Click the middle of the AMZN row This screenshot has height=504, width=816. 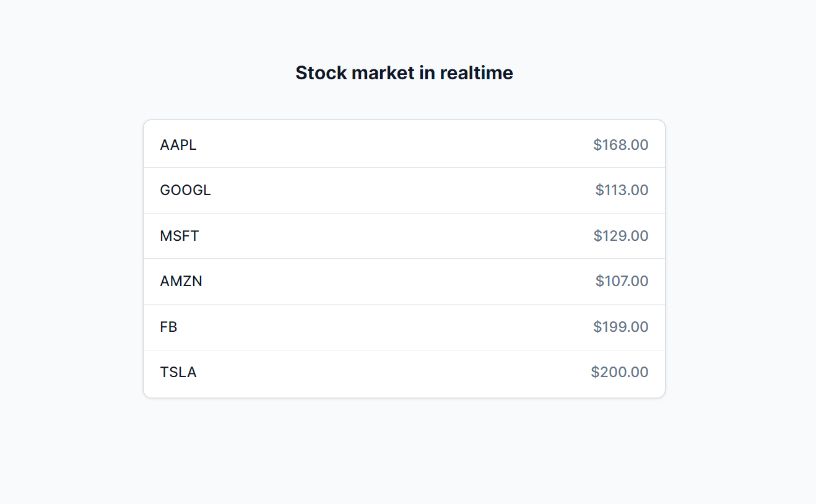pyautogui.click(x=404, y=281)
